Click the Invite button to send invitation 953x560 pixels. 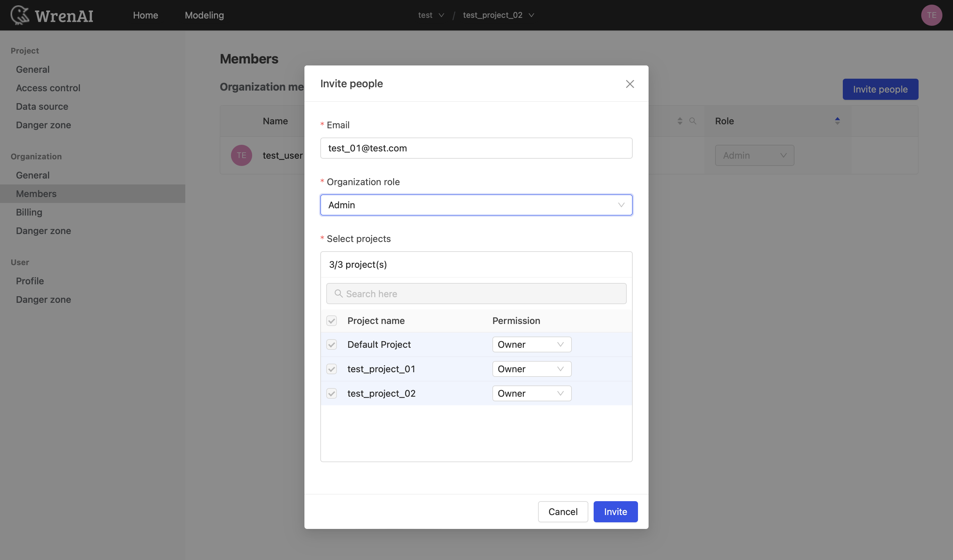[615, 511]
